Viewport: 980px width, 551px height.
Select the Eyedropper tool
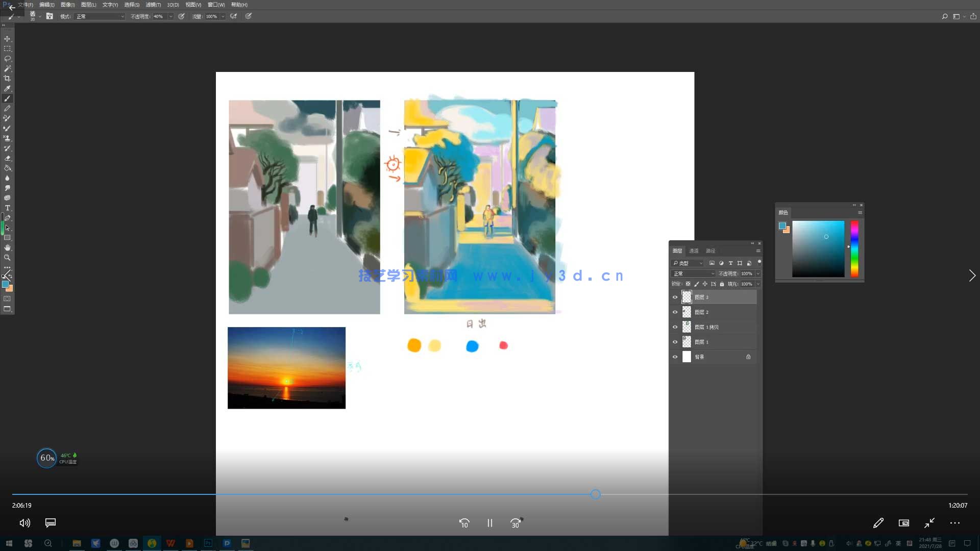tap(8, 87)
